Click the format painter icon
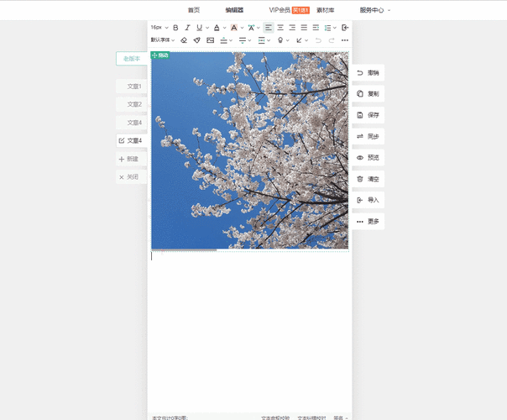507x420 pixels. 197,39
